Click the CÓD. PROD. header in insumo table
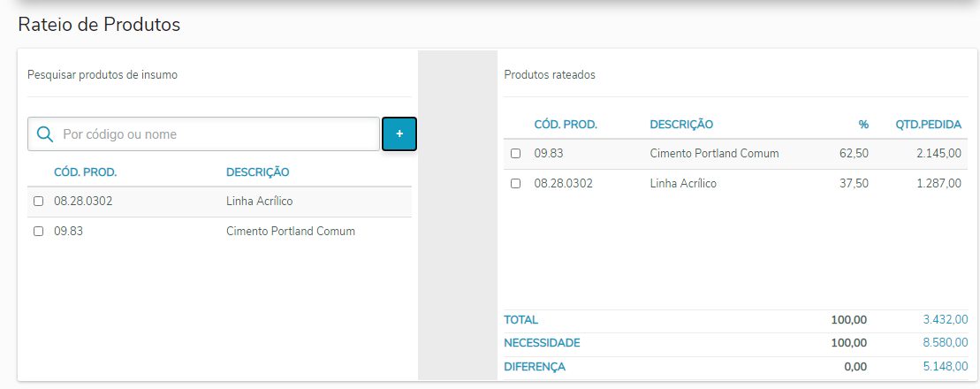This screenshot has width=980, height=389. pyautogui.click(x=85, y=172)
